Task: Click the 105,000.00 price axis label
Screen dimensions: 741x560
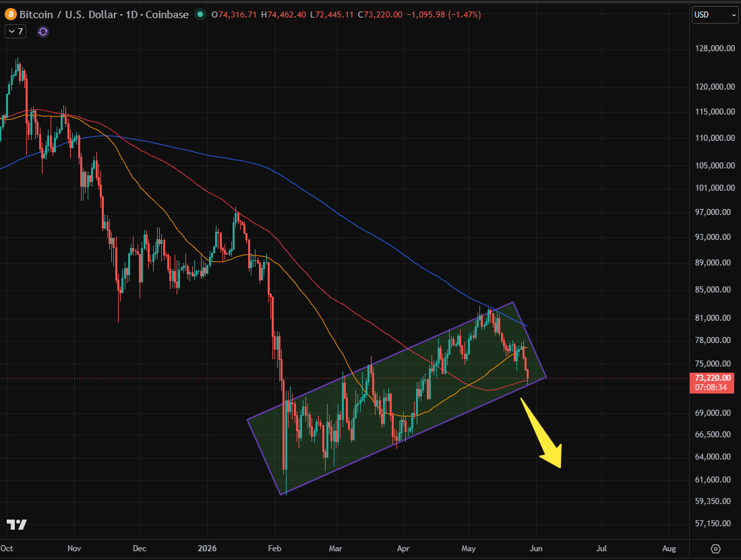Action: (715, 165)
